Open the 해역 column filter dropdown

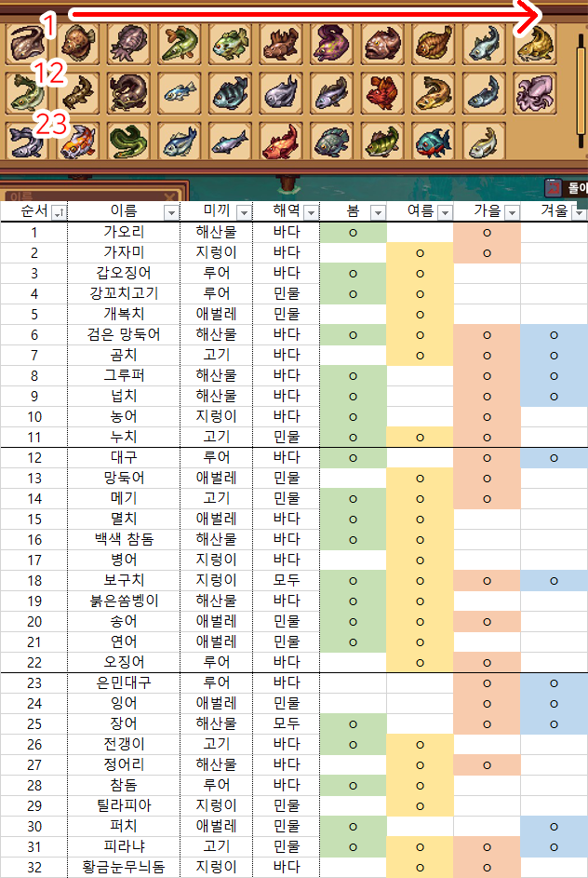311,213
